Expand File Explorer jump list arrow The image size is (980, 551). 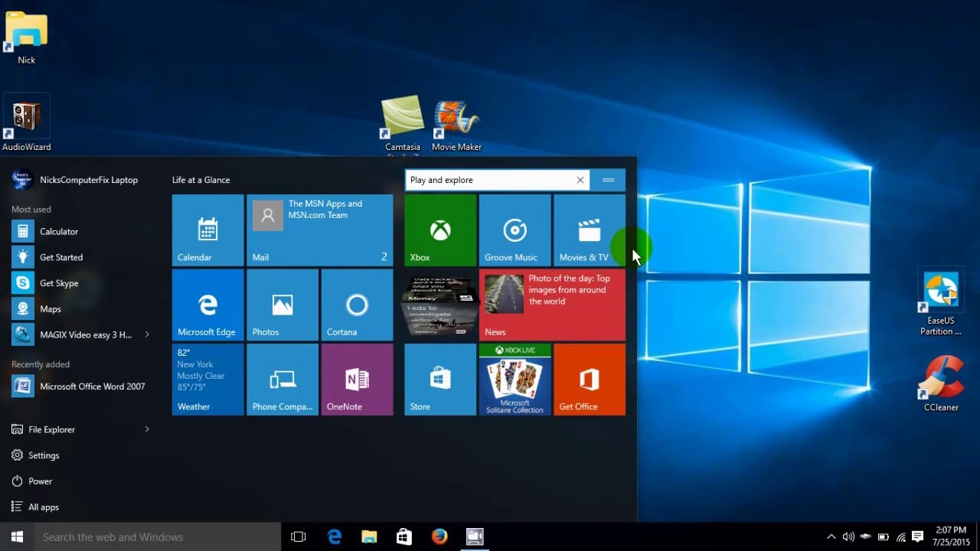point(147,429)
